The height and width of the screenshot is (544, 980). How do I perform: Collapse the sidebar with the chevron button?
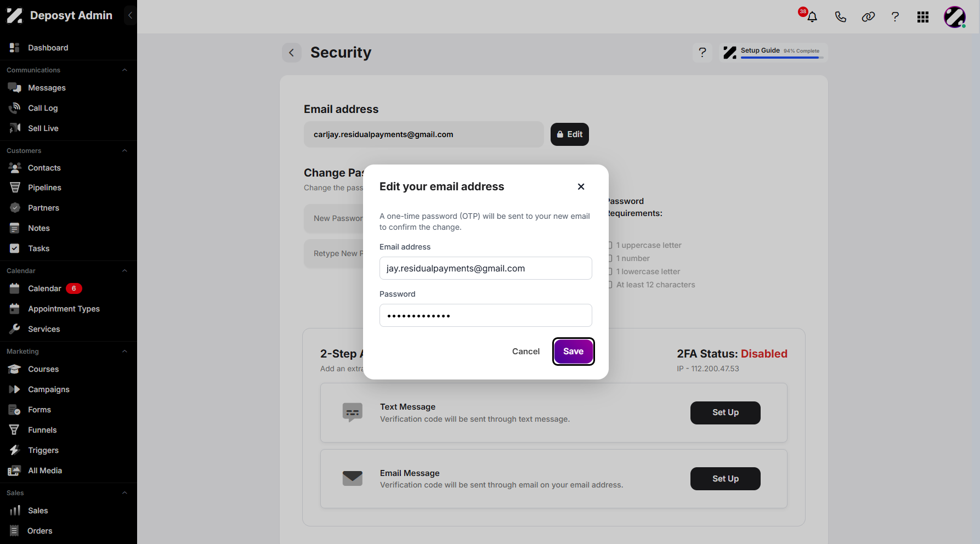click(x=130, y=15)
